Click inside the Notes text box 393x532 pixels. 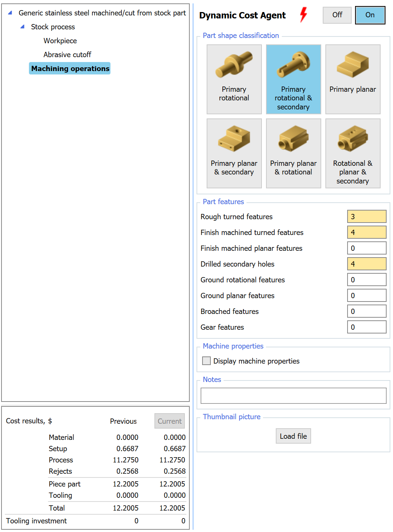pyautogui.click(x=293, y=395)
